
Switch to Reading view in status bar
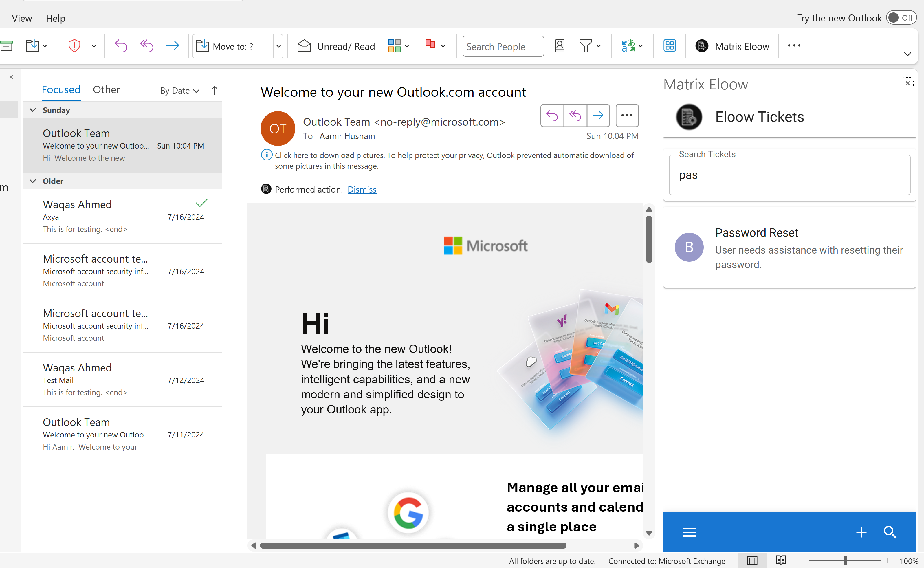(x=780, y=561)
